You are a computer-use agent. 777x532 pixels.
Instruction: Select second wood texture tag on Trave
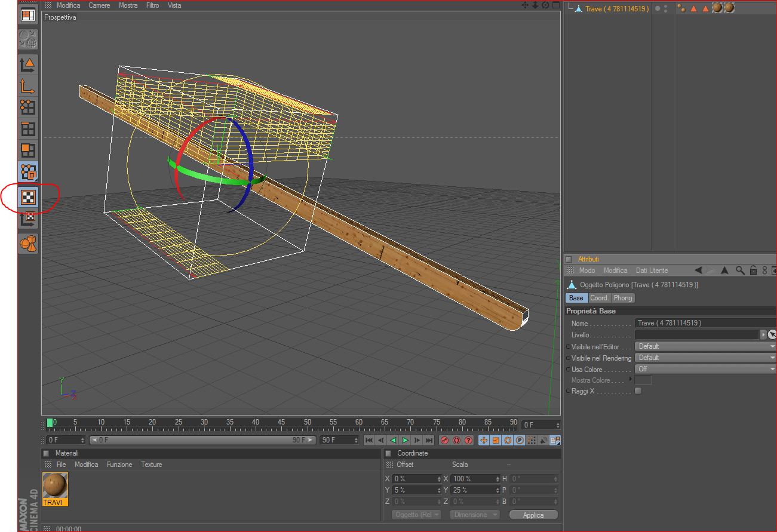[x=729, y=8]
